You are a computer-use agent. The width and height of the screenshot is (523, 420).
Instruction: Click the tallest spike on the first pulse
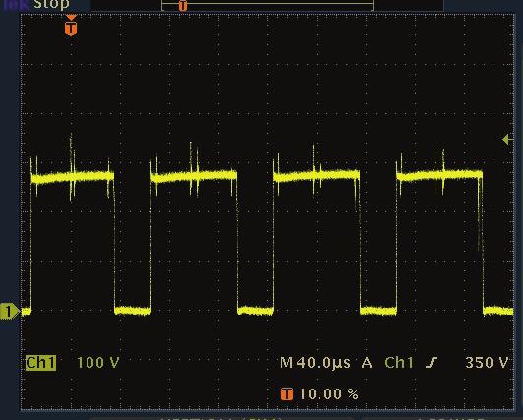click(x=71, y=167)
